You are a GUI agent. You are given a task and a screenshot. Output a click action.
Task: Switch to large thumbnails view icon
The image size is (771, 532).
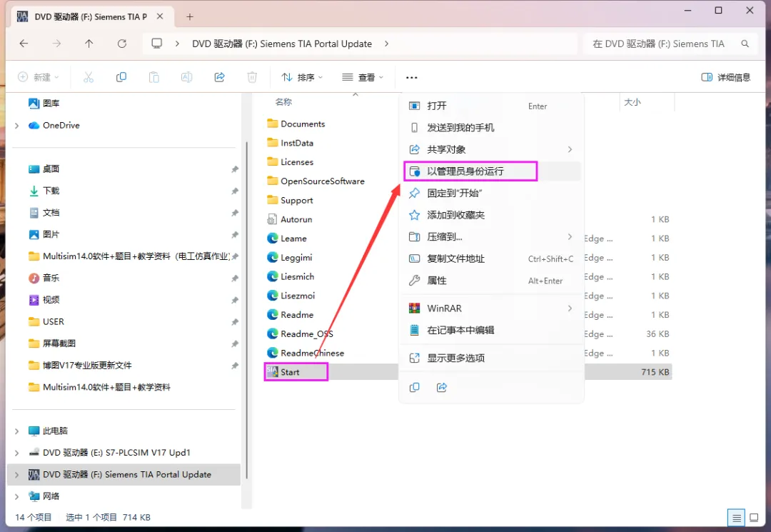[x=754, y=518]
